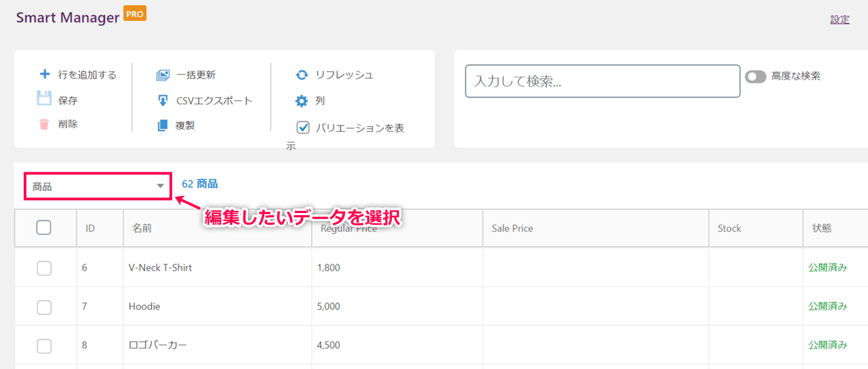
Task: Click the 公開済み status for Hoodie
Action: [x=828, y=307]
